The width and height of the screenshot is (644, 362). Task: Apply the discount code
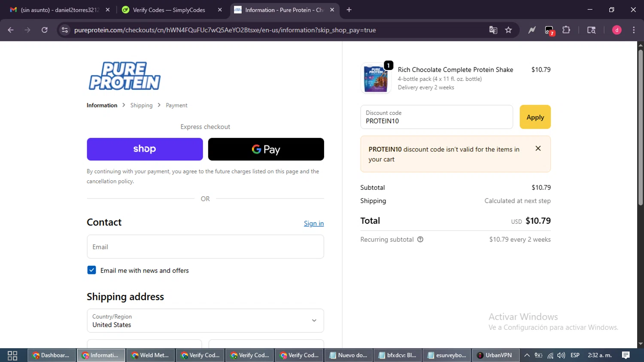(535, 117)
